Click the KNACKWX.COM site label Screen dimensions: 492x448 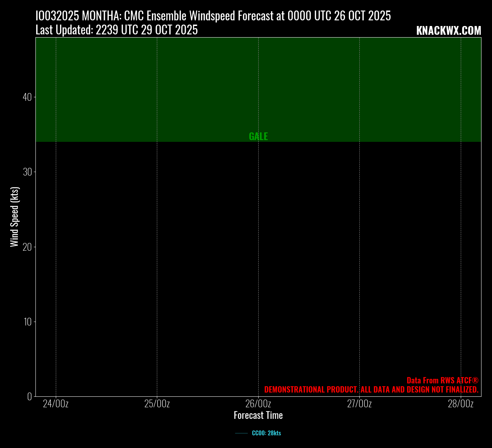448,31
